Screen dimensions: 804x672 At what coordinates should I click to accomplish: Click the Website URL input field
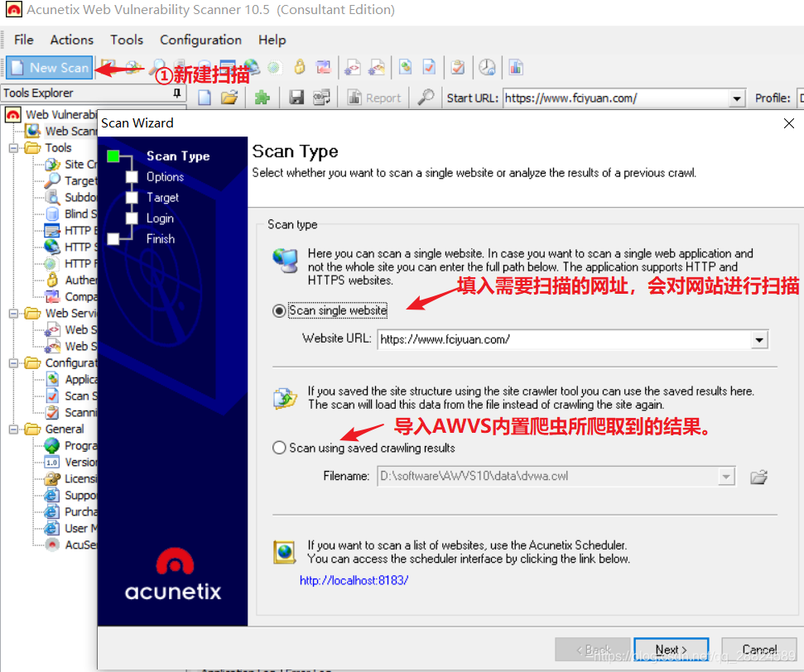coord(565,339)
